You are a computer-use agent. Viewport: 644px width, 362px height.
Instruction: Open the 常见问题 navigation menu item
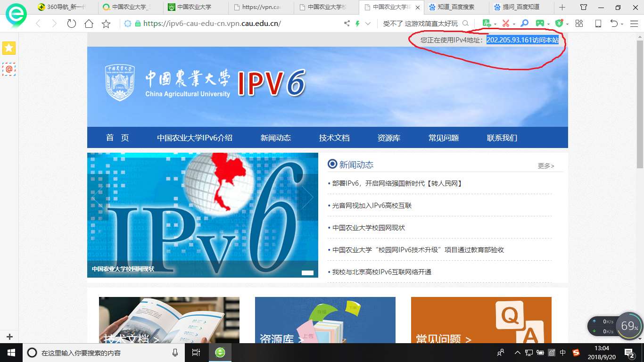pos(444,138)
